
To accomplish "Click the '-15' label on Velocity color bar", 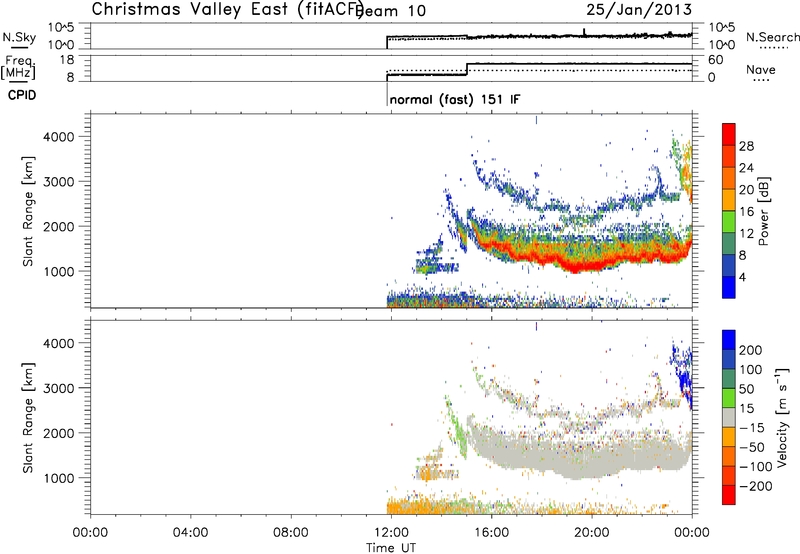I will [x=752, y=428].
